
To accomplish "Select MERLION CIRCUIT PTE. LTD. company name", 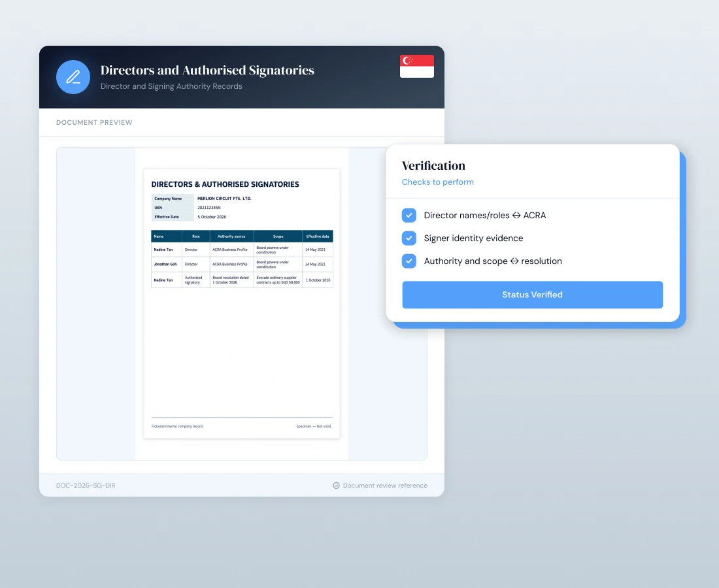I will (224, 199).
